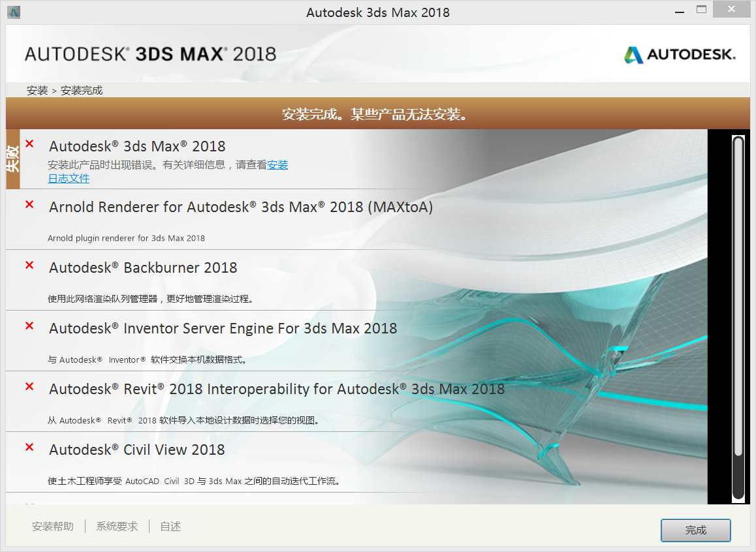The image size is (756, 552).
Task: Open 安装帮助 link
Action: pos(52,527)
